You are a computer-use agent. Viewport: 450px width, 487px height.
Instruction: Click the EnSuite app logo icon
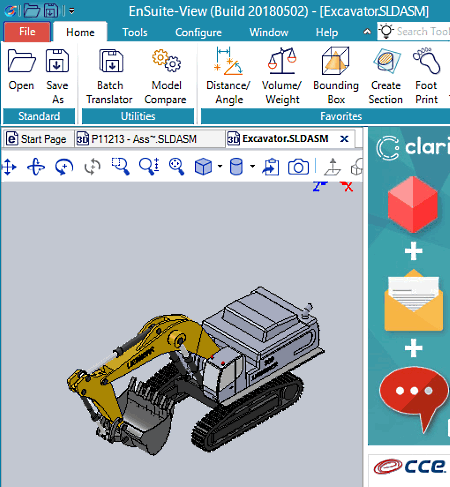click(x=11, y=11)
